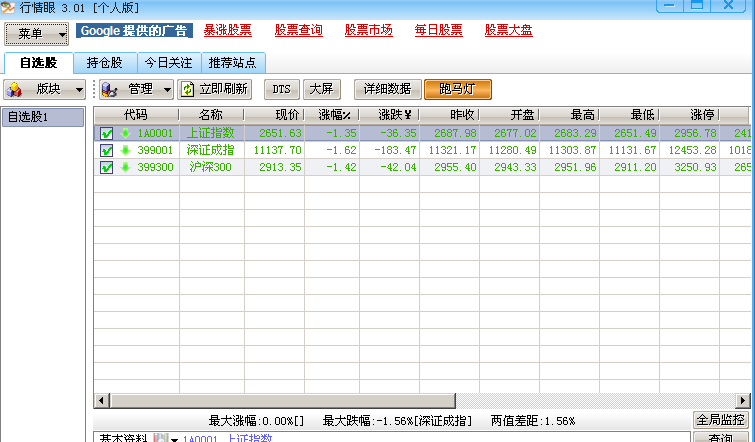Click the left arrow of horizontal scrollbar
Viewport: 755px width, 442px height.
(101, 401)
